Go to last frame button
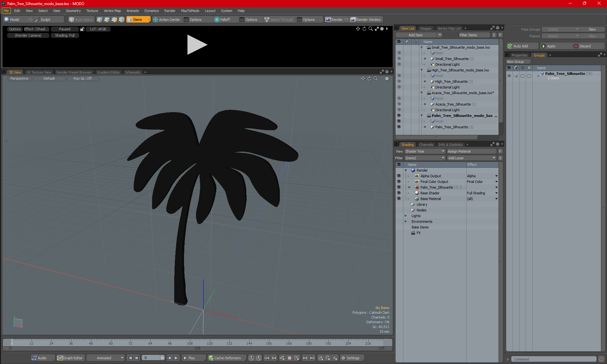607x364 pixels. pos(177,358)
